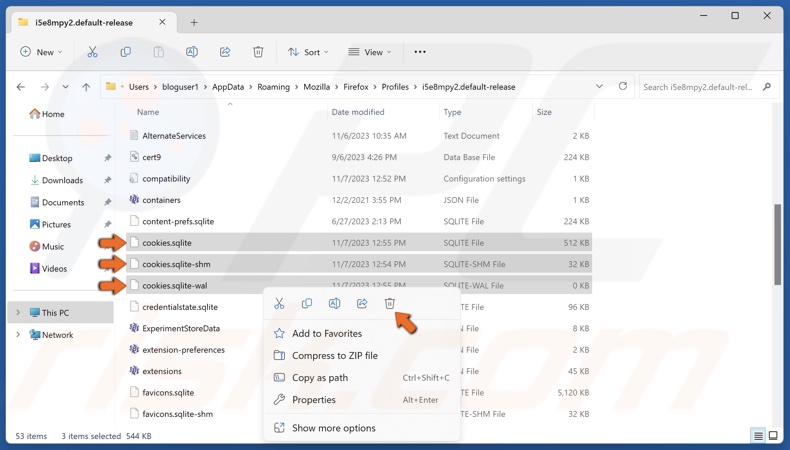The height and width of the screenshot is (450, 790).
Task: Click the Firefox breadcrumb in address bar
Action: [354, 87]
